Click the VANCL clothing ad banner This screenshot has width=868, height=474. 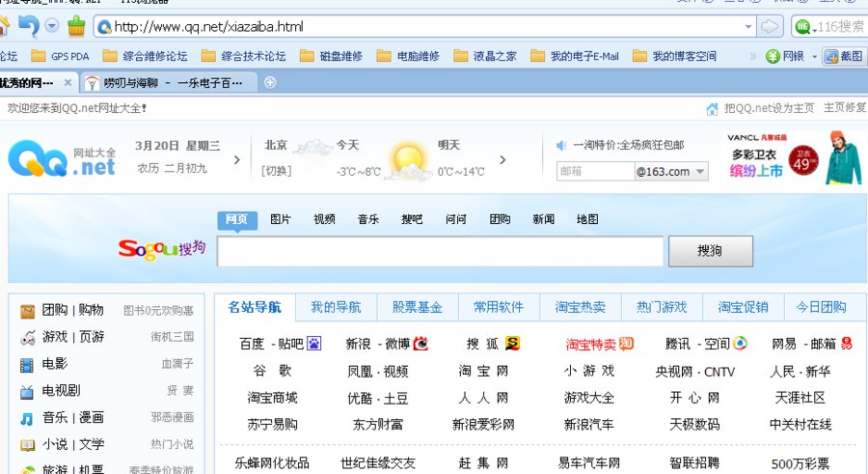[x=795, y=158]
